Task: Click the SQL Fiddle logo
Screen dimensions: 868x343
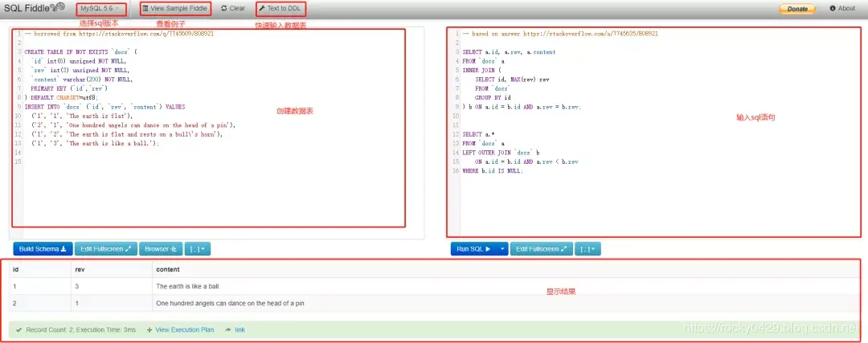Action: 34,8
